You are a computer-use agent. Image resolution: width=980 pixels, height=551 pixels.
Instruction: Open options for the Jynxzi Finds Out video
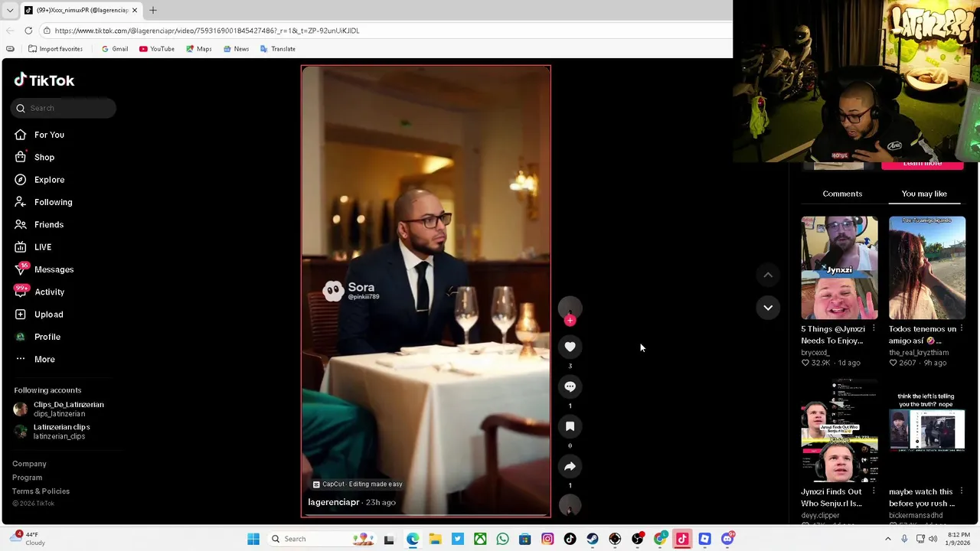pyautogui.click(x=874, y=492)
